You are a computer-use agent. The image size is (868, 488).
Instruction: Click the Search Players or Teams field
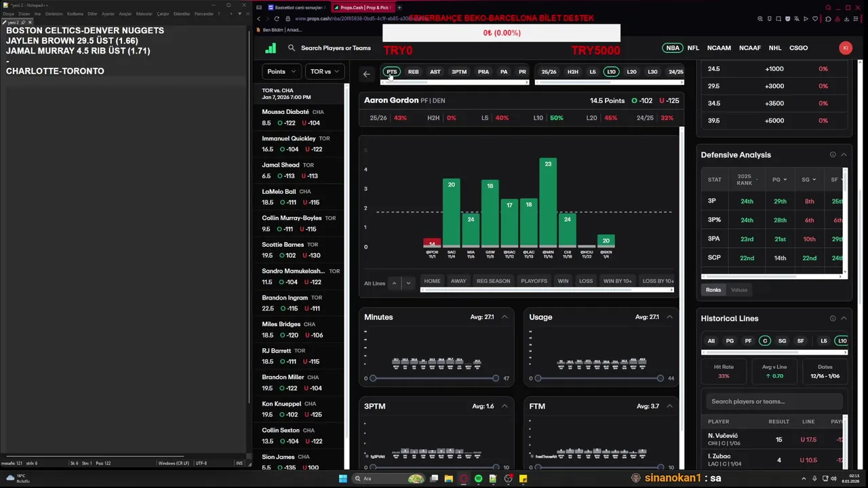pos(336,48)
